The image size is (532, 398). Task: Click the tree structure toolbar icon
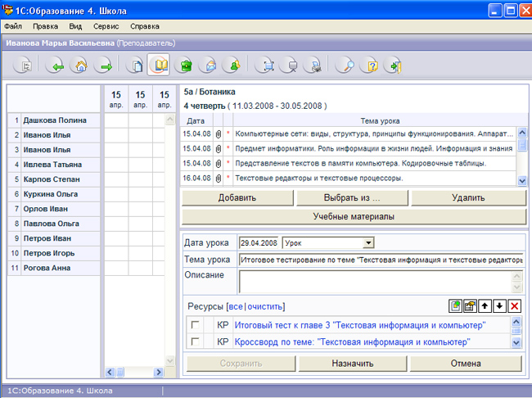tap(24, 66)
